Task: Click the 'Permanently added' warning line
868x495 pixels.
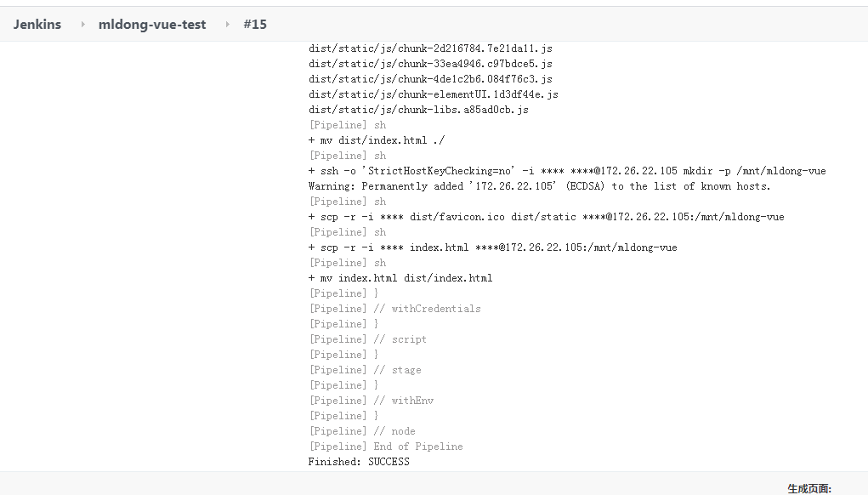Action: click(539, 186)
